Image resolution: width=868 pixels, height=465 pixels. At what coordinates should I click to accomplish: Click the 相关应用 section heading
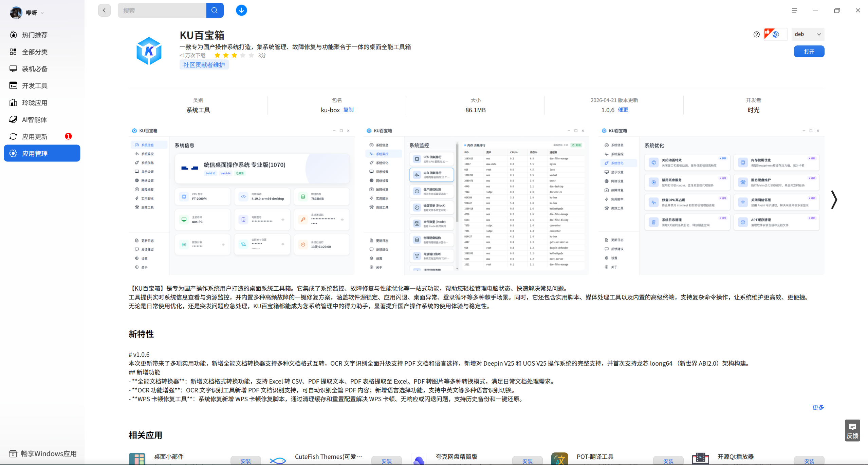145,435
